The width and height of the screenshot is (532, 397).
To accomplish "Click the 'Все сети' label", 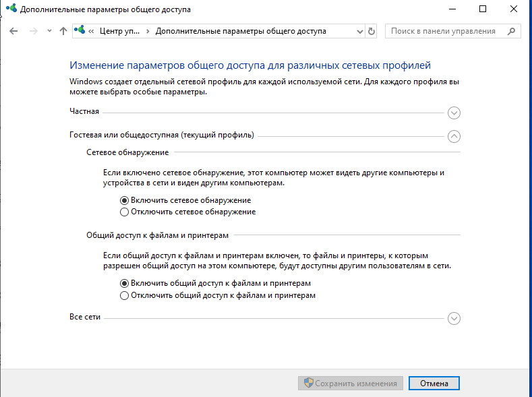I will pos(85,317).
